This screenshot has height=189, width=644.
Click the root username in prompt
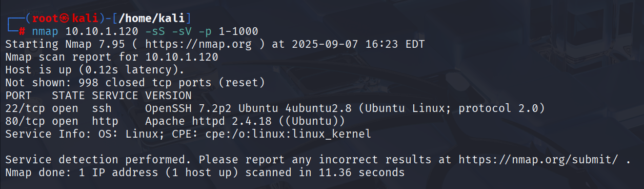pos(45,18)
